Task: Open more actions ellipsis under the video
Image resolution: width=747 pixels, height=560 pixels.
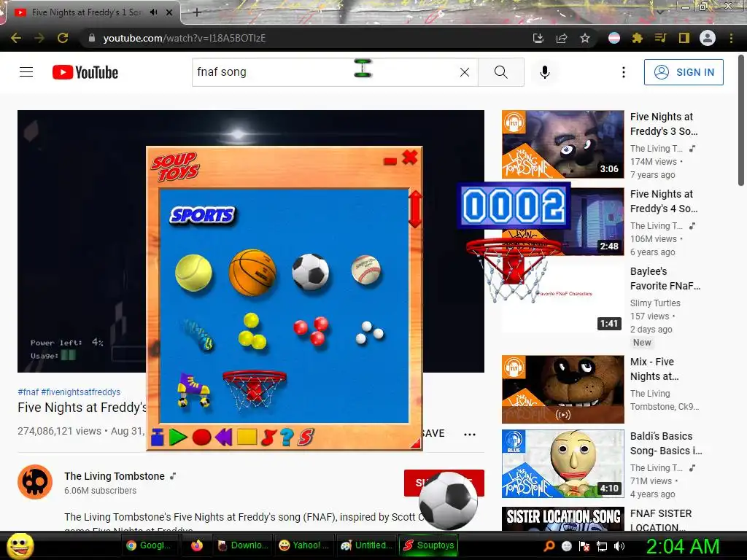Action: pos(470,434)
